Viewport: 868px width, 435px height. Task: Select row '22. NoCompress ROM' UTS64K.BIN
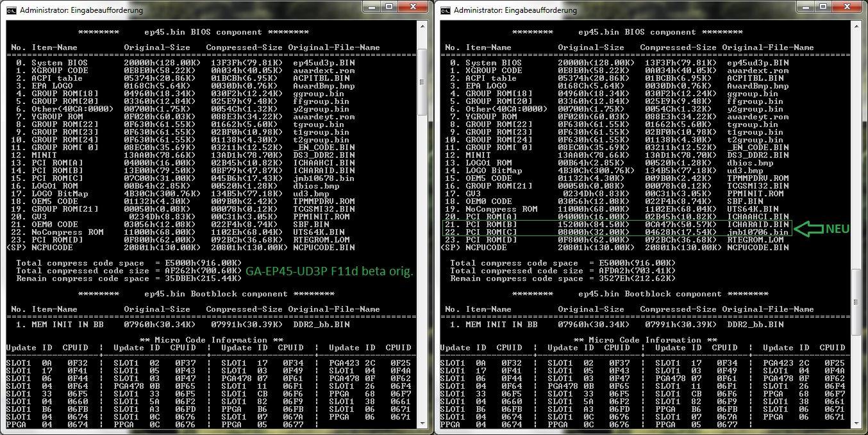[x=178, y=232]
